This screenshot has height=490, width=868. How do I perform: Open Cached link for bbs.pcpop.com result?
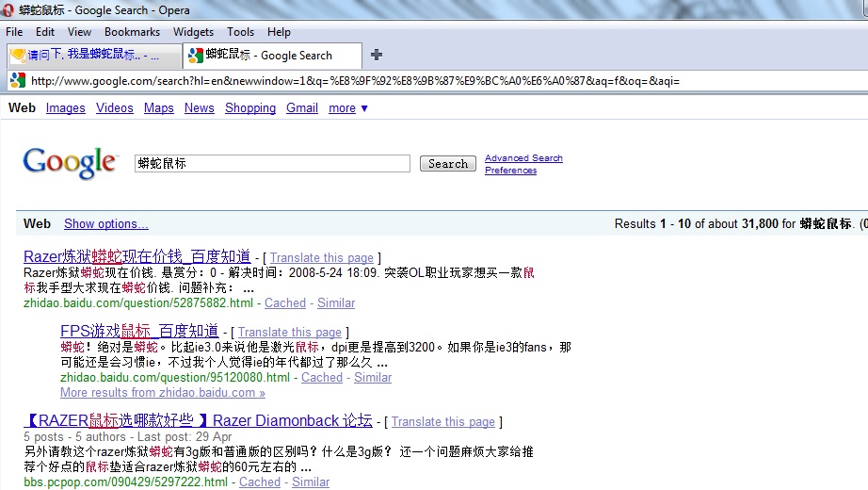260,482
